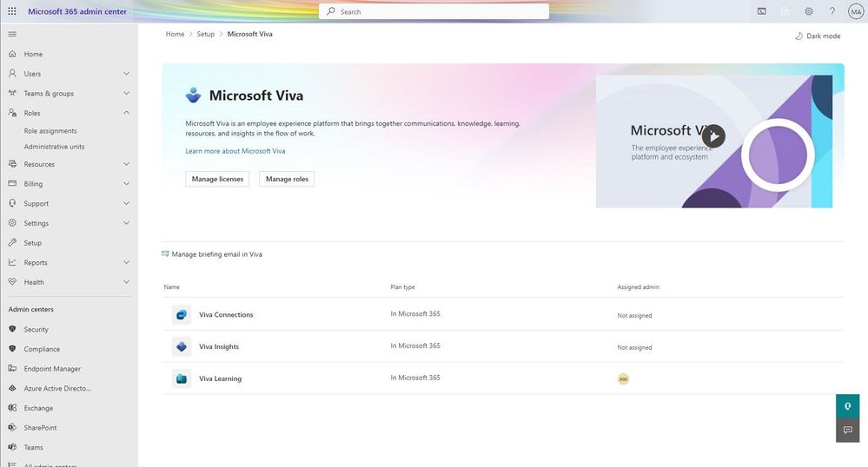Click the Reports chart icon
Screen dimensions: 868x467
click(x=12, y=262)
